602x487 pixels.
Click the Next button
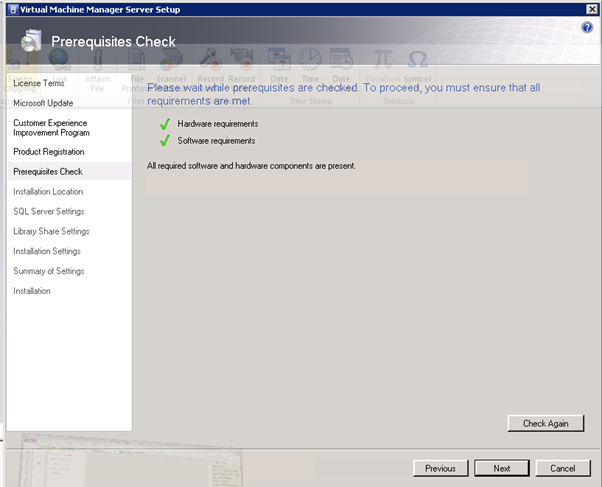tap(501, 468)
